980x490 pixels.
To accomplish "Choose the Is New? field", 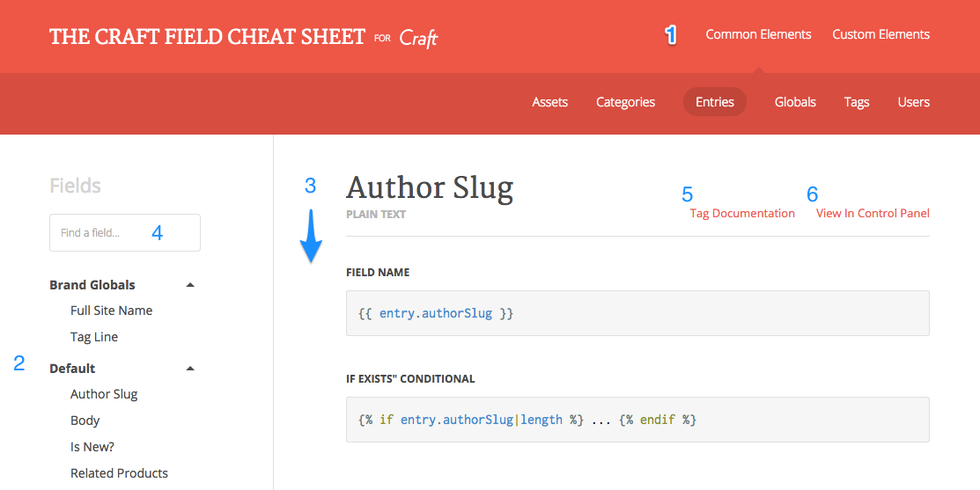I will 92,447.
